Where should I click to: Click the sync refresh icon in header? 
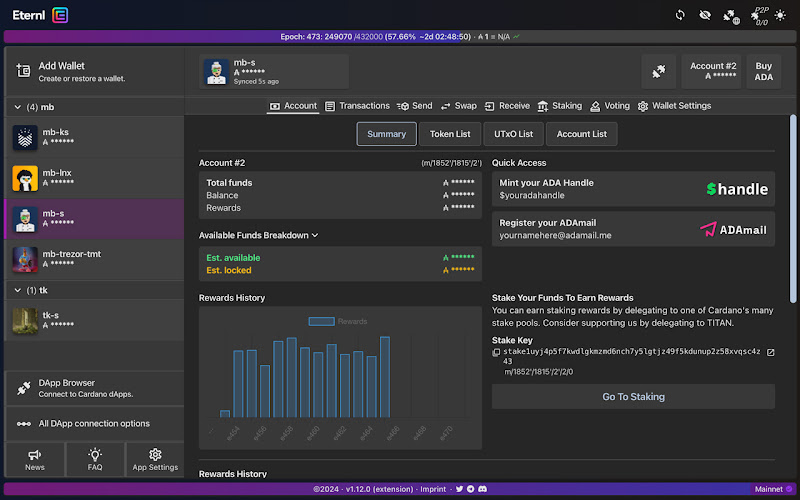[680, 15]
